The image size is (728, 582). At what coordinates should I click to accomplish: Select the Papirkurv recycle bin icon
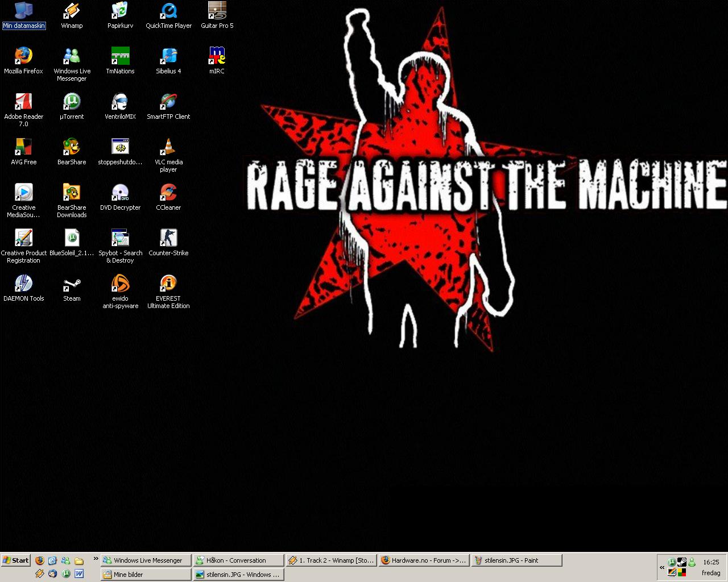[120, 15]
